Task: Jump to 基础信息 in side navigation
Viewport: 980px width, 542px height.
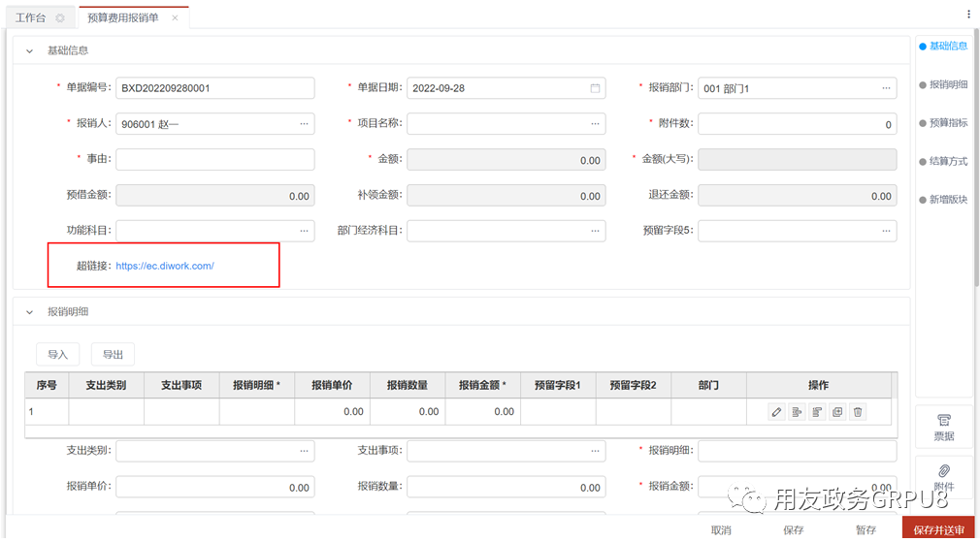Action: 944,47
